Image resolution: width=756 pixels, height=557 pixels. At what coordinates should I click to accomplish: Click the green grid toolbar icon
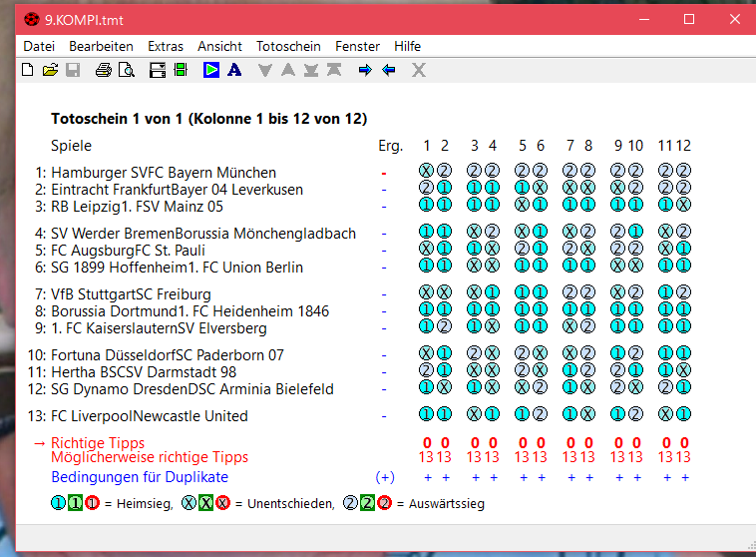tap(181, 70)
